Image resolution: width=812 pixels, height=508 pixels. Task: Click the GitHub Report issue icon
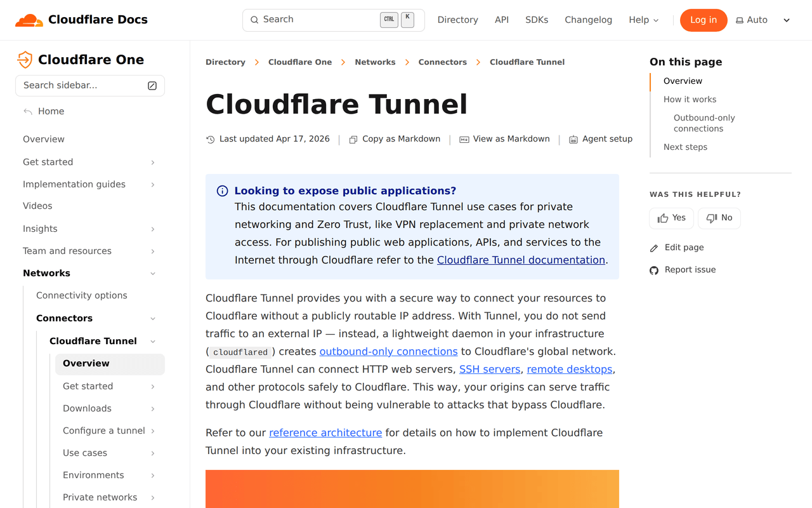pyautogui.click(x=654, y=271)
